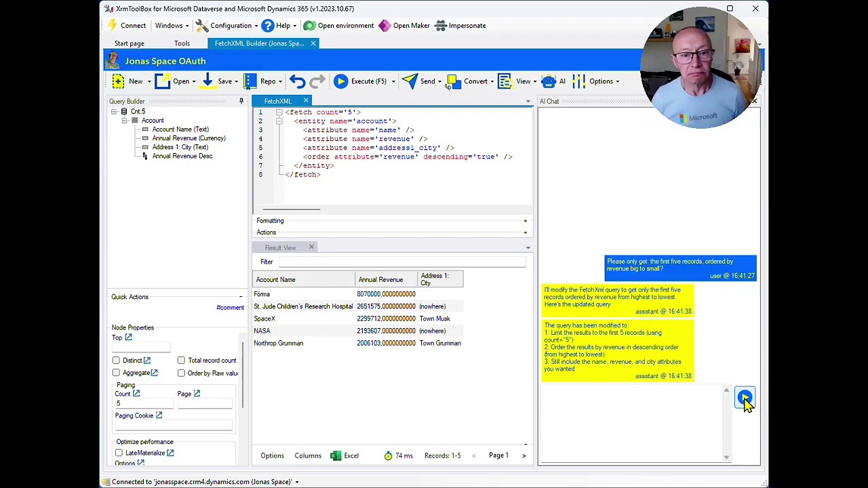Toggle the LateMaterialize checkbox
Screen dimensions: 868x488
[119, 453]
